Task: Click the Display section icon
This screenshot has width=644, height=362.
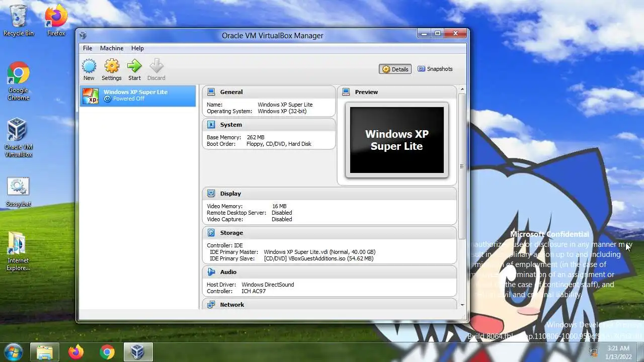Action: pyautogui.click(x=211, y=194)
